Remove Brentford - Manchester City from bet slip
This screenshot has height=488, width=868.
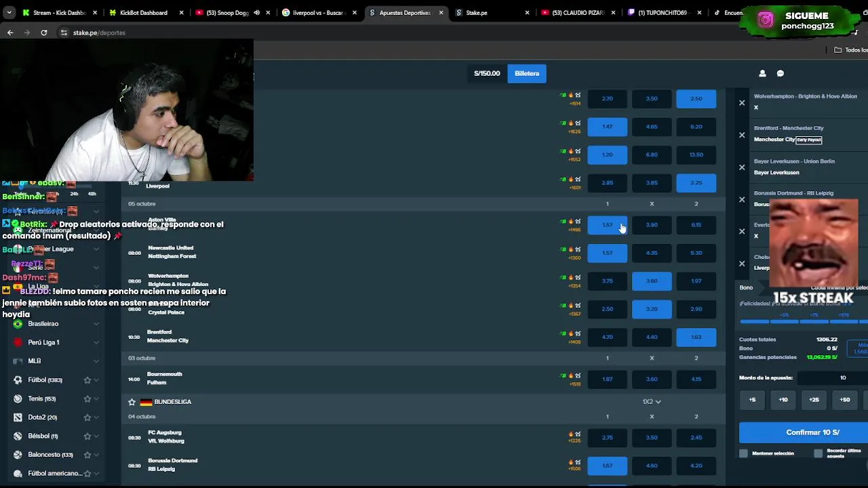742,135
